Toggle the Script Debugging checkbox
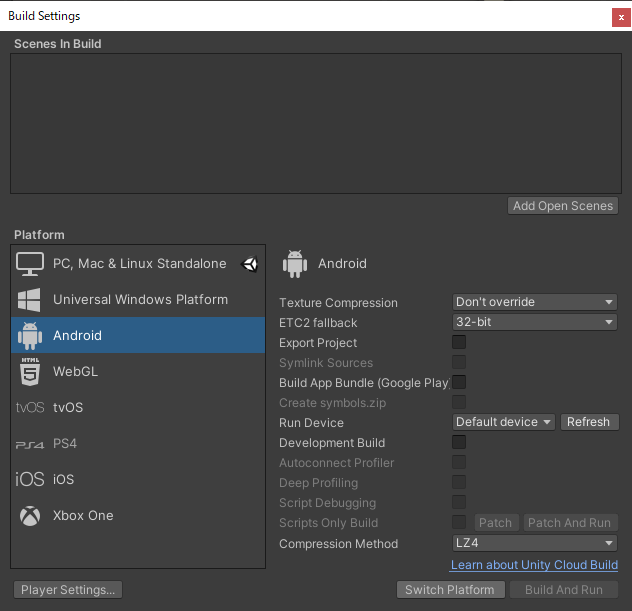Viewport: 632px width, 611px height. pos(459,502)
